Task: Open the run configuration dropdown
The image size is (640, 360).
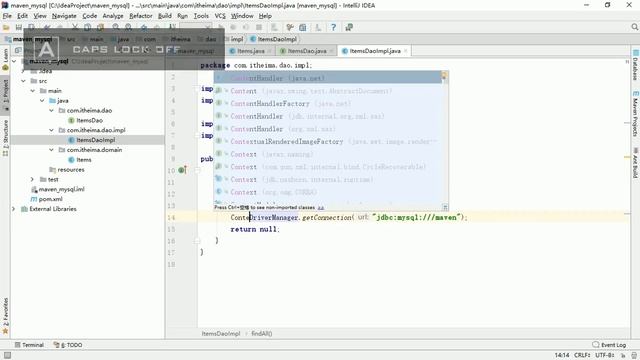Action: click(196, 27)
